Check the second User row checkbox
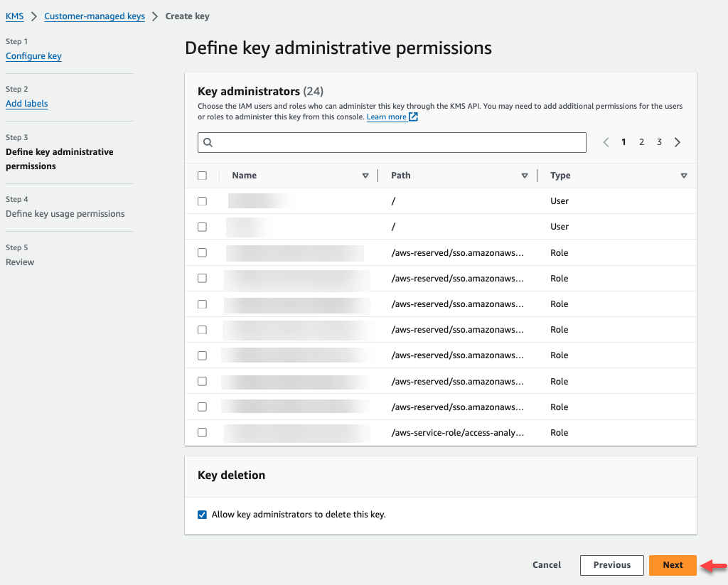Viewport: 728px width, 585px height. [202, 227]
